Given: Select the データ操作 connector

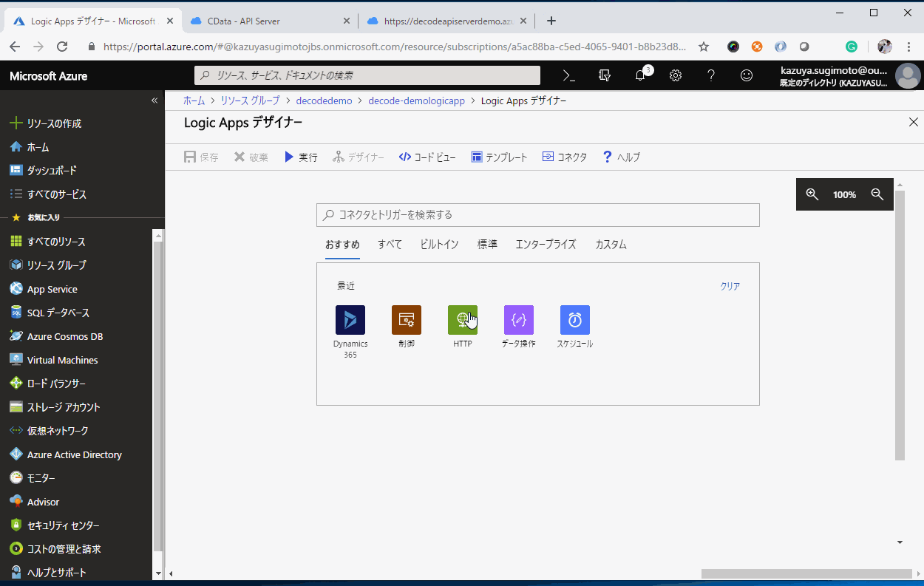Looking at the screenshot, I should (x=518, y=319).
